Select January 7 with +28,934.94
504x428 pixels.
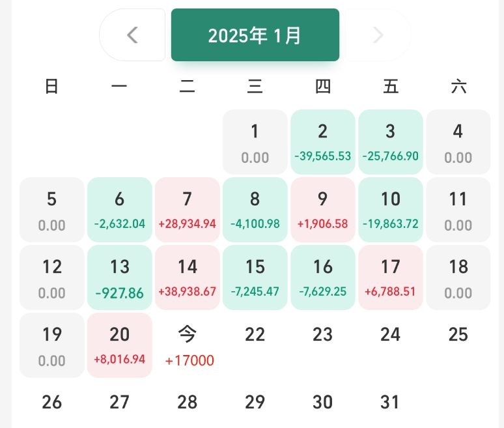(x=188, y=210)
